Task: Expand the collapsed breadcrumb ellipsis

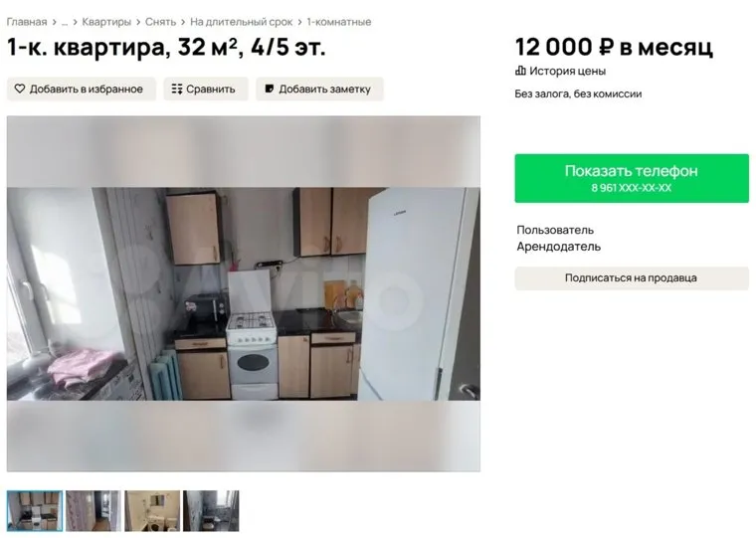Action: (x=65, y=22)
